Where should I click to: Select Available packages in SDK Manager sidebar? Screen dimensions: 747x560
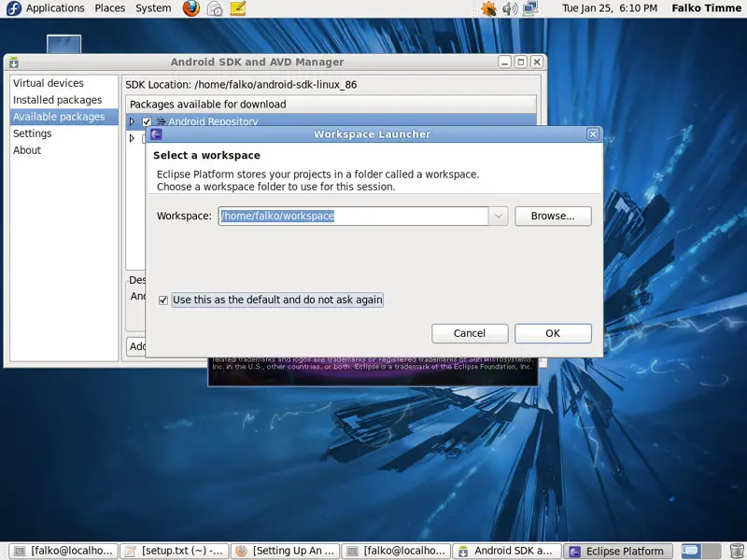pos(63,117)
